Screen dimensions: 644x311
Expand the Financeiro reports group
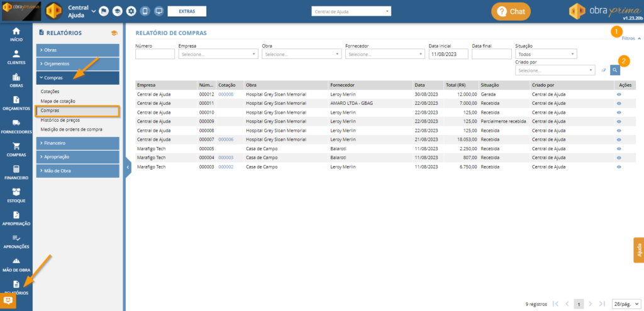(x=77, y=143)
